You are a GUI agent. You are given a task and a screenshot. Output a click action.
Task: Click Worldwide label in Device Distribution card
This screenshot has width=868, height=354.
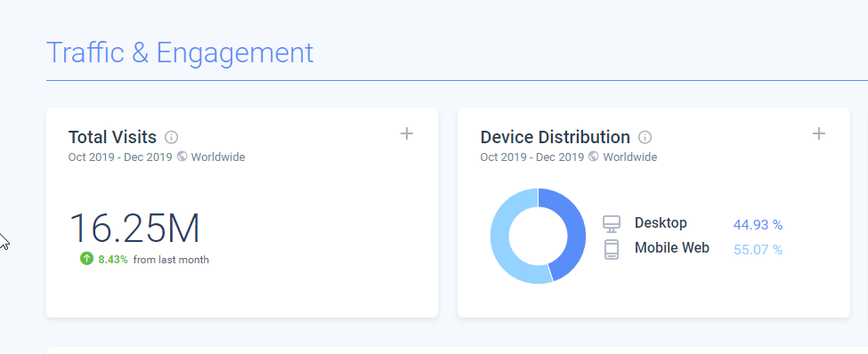point(630,157)
